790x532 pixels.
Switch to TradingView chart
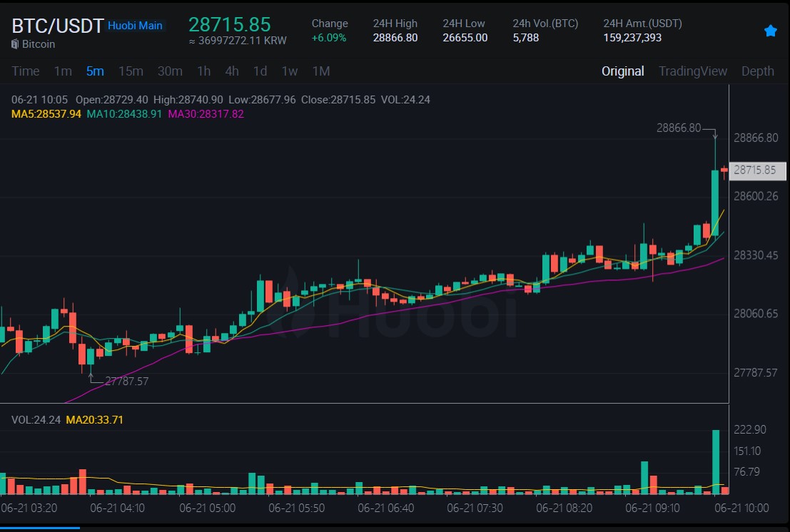tap(693, 71)
